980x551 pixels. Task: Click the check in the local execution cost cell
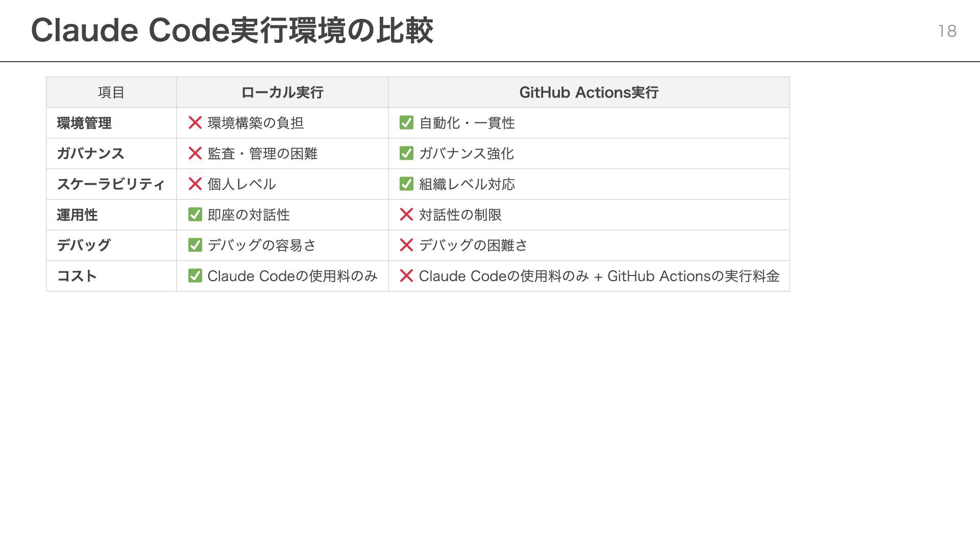[195, 276]
